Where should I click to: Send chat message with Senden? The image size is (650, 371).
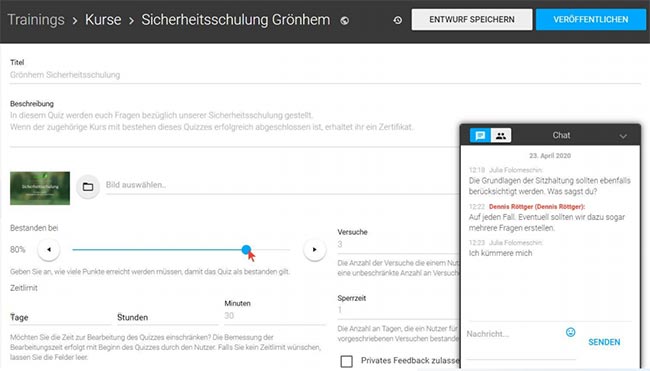click(x=604, y=342)
